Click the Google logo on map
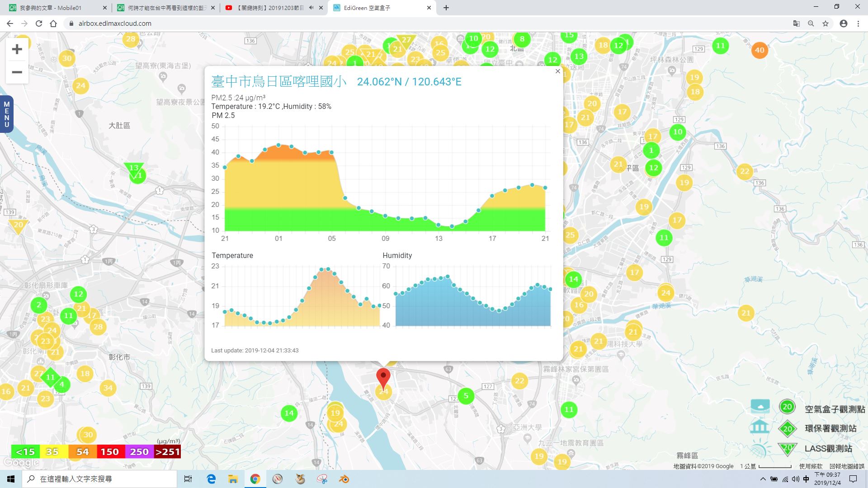The width and height of the screenshot is (868, 488). point(21,463)
